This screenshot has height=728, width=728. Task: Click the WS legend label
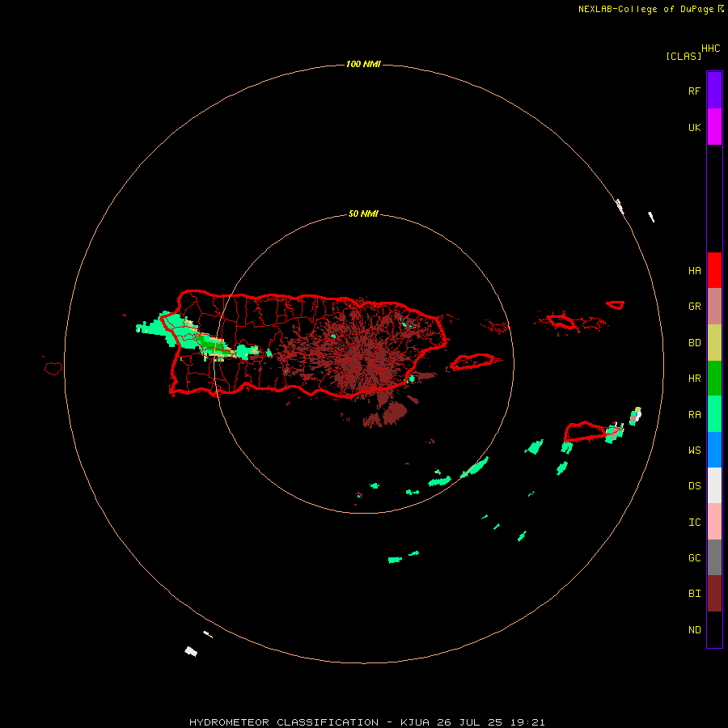[694, 450]
